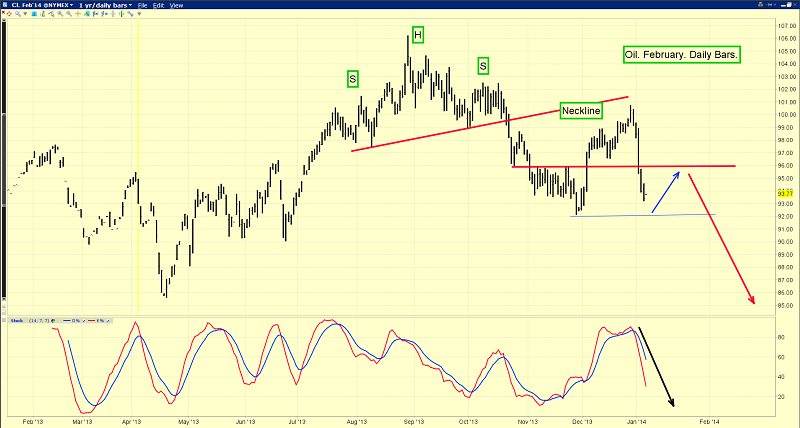Toggle the K% line checkbox

pyautogui.click(x=108, y=321)
